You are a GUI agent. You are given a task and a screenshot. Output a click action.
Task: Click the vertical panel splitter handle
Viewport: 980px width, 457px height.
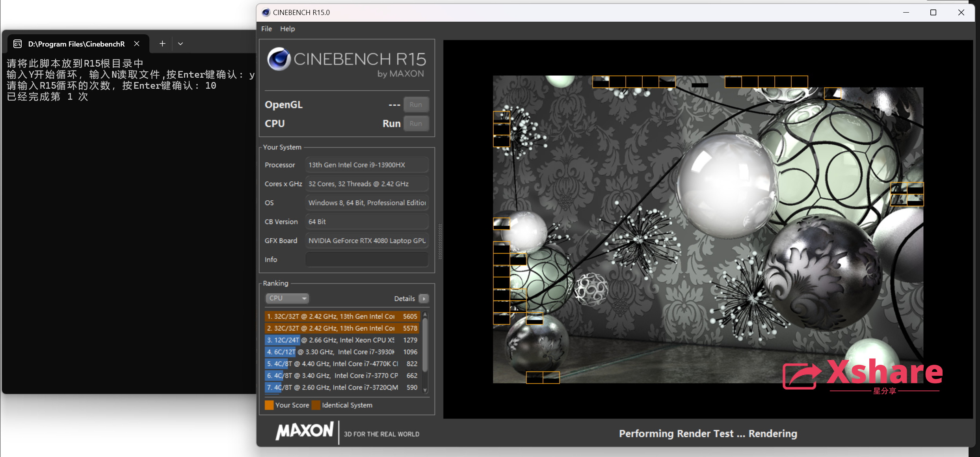tap(440, 241)
